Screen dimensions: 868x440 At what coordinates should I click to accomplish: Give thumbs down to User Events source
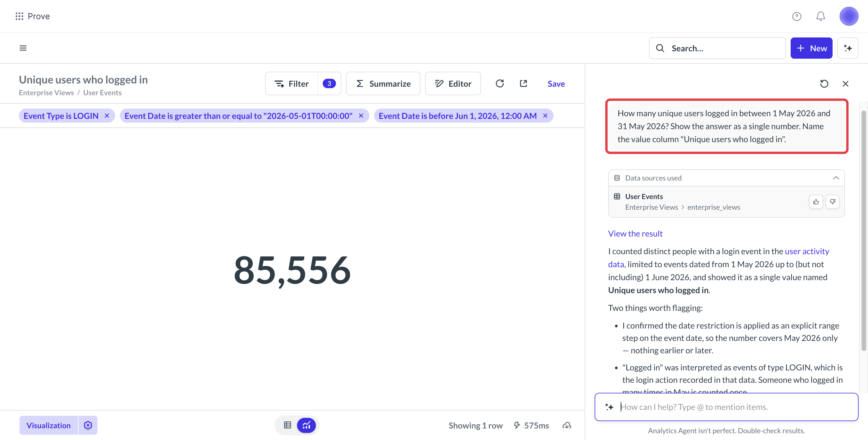(x=832, y=202)
